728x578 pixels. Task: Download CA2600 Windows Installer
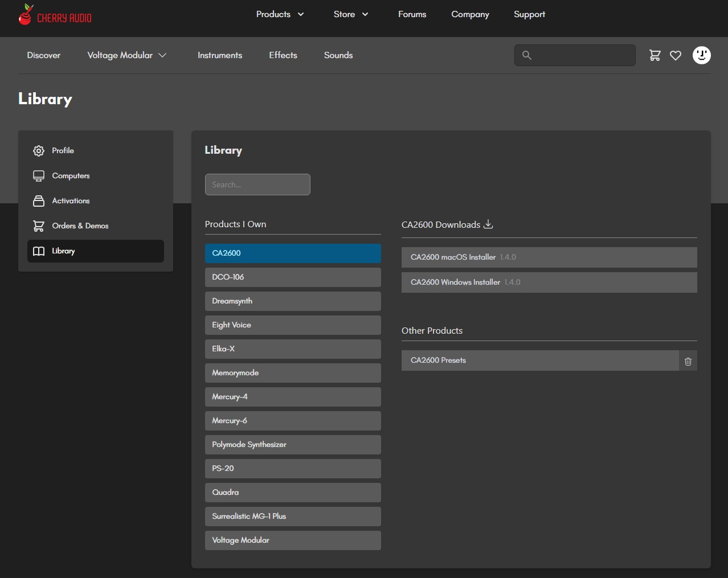coord(549,282)
